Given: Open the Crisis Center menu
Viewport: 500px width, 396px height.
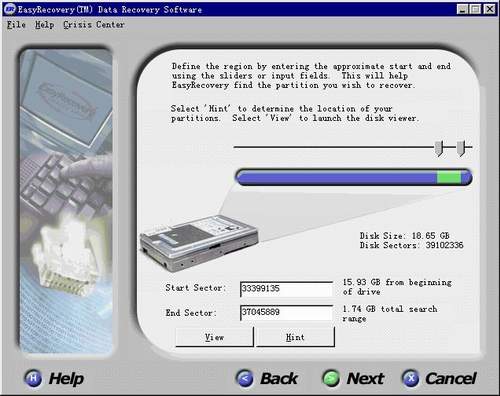Looking at the screenshot, I should point(94,25).
